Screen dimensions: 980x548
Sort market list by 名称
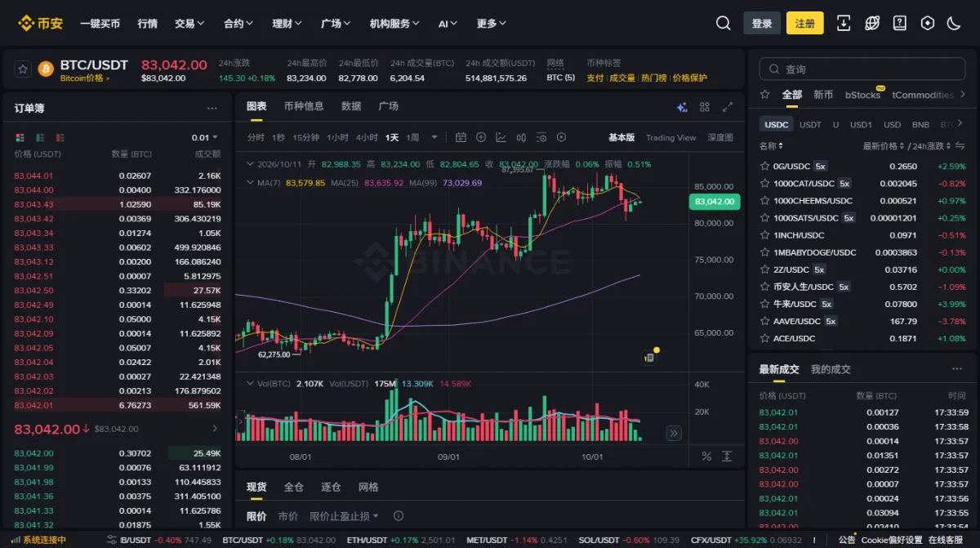769,146
